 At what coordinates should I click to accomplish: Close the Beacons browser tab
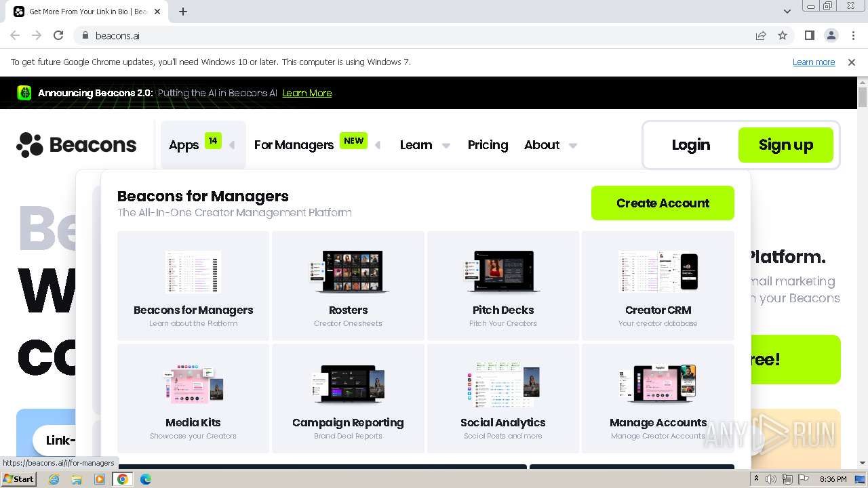(157, 12)
